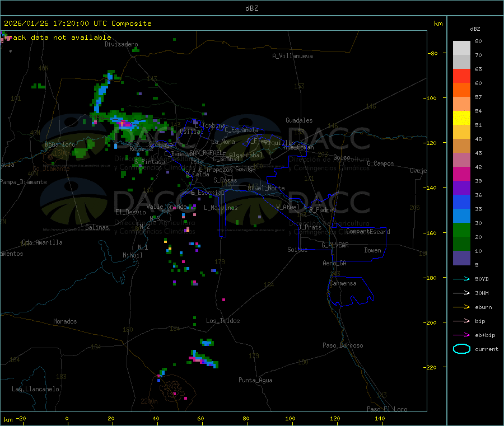This screenshot has width=504, height=426.
Task: Click the El_Desvio place label
Action: pyautogui.click(x=130, y=212)
